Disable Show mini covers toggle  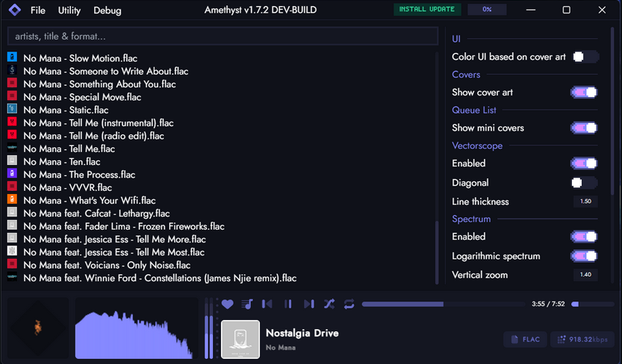585,128
